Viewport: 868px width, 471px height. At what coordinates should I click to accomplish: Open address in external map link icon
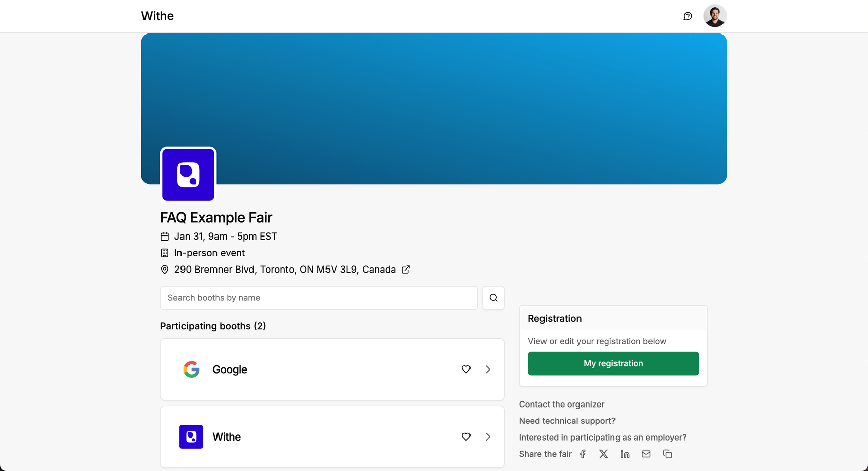click(406, 270)
